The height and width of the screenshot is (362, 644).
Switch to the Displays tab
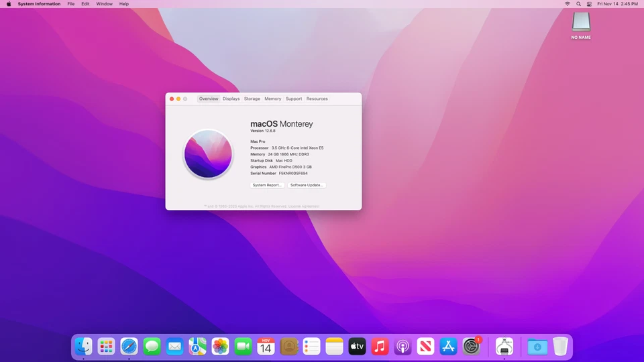coord(231,99)
